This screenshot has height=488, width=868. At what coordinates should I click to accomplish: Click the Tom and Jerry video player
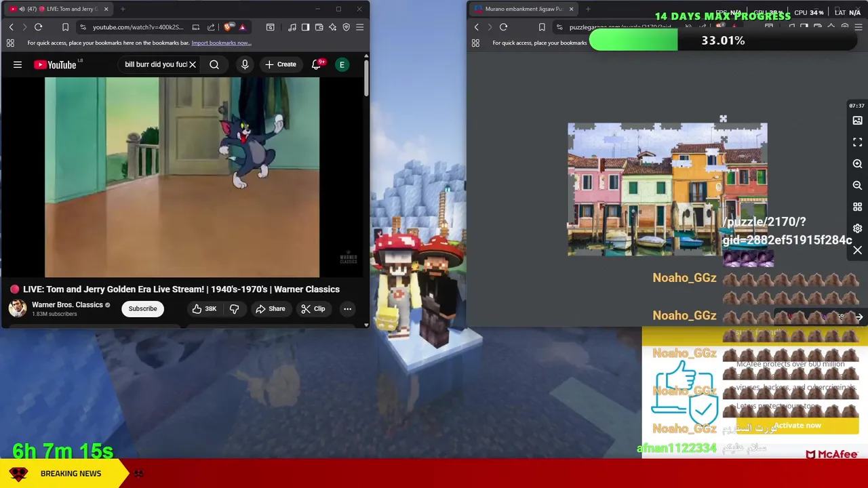click(x=182, y=178)
